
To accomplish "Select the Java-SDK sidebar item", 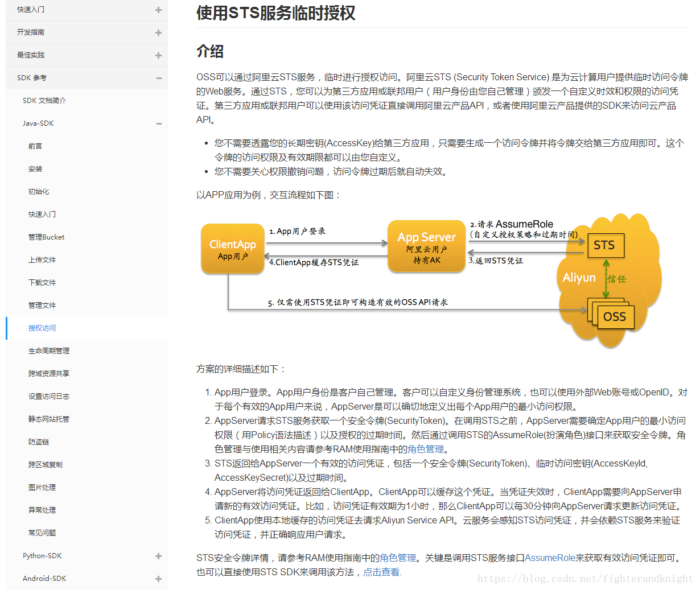I will tap(38, 123).
